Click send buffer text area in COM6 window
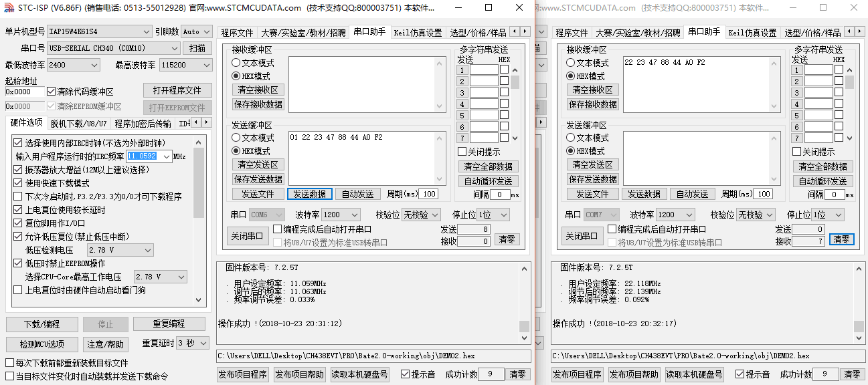868x385 pixels. (367, 158)
